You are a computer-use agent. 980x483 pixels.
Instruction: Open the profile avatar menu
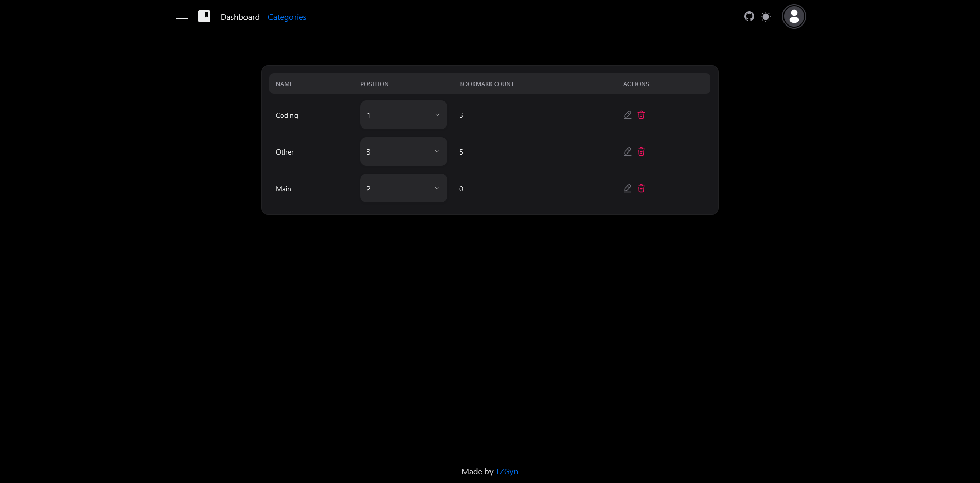pos(793,16)
